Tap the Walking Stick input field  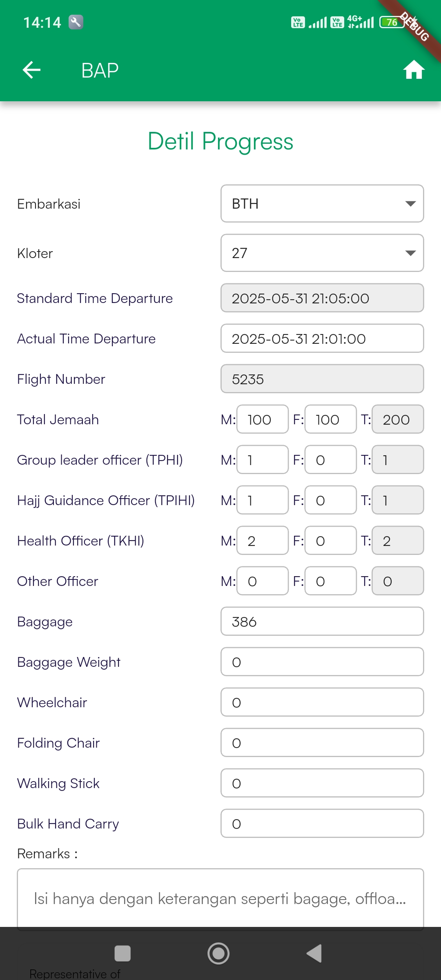tap(322, 783)
